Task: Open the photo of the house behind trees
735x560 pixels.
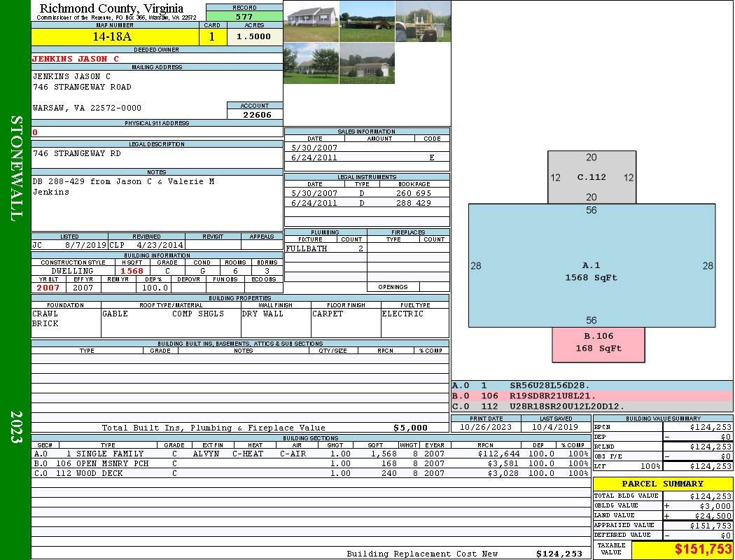Action: [311, 64]
